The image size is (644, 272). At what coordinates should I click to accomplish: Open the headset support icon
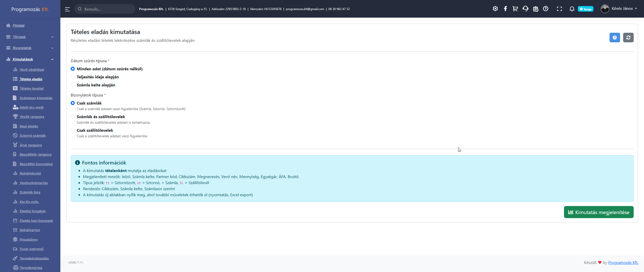525,9
